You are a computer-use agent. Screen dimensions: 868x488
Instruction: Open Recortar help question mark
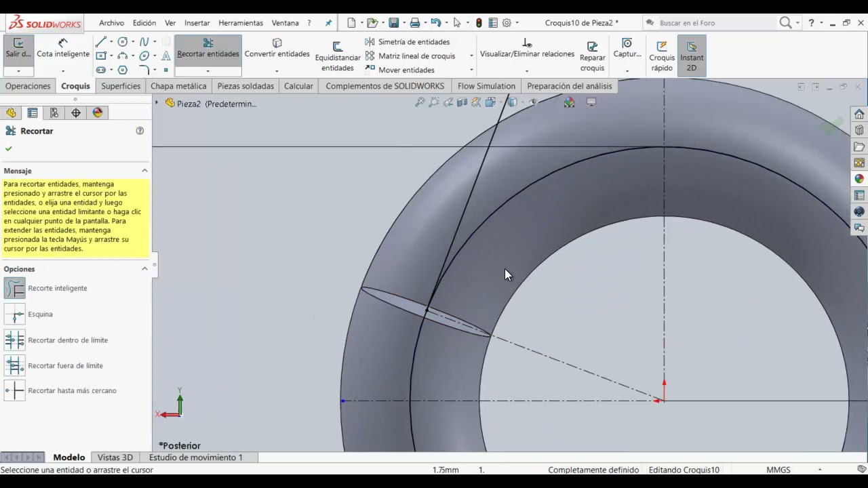click(140, 131)
